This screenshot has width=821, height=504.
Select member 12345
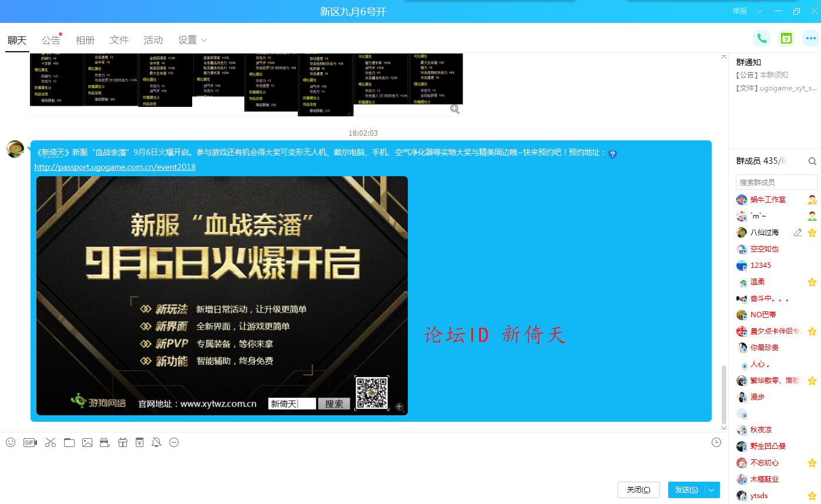pyautogui.click(x=761, y=266)
